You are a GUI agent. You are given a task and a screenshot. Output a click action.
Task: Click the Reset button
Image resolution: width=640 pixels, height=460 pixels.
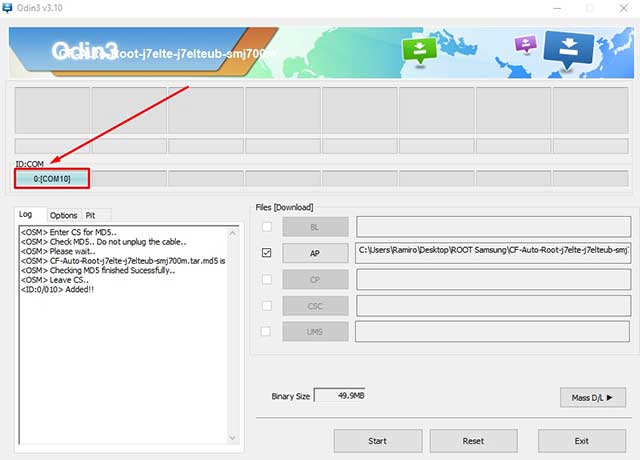pyautogui.click(x=473, y=441)
